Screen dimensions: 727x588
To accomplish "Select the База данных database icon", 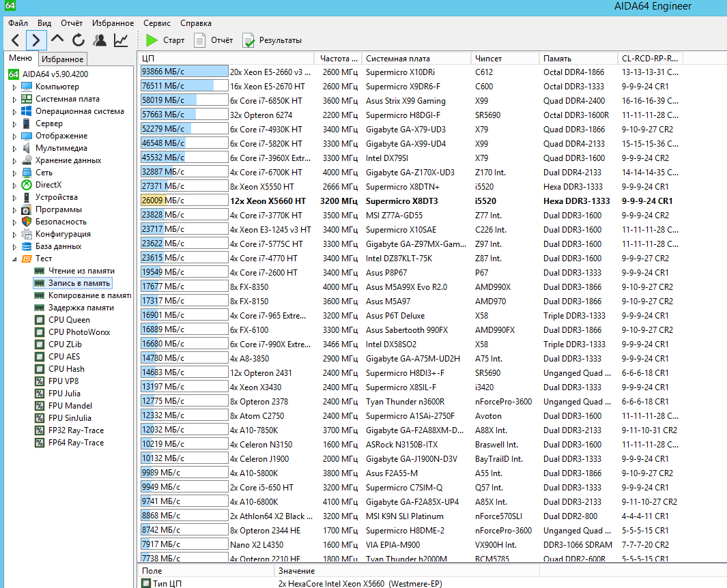I will [x=27, y=246].
